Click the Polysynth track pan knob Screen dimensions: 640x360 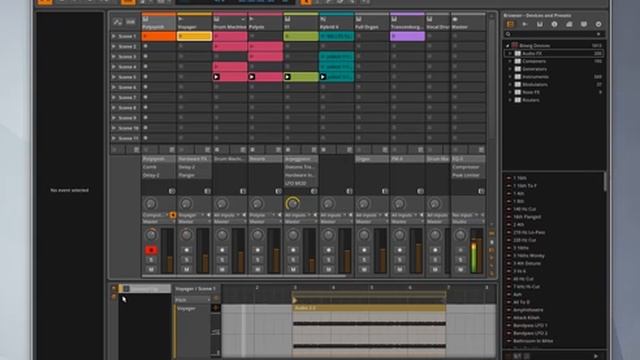(151, 235)
